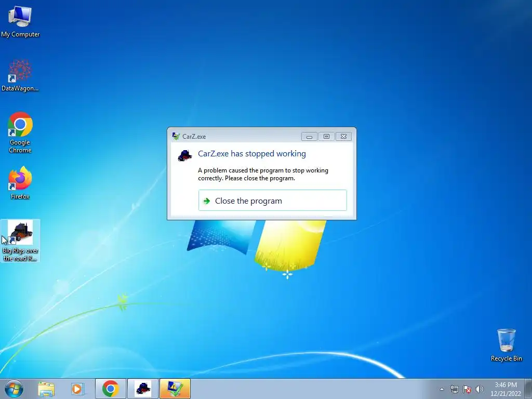Viewport: 532px width, 399px height.
Task: Minimize the CarZ.exe dialog
Action: [x=309, y=137]
